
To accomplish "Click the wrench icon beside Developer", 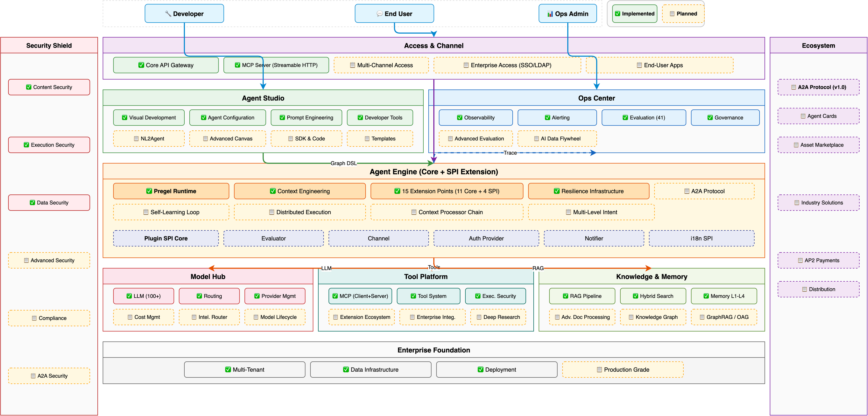I will pyautogui.click(x=168, y=14).
